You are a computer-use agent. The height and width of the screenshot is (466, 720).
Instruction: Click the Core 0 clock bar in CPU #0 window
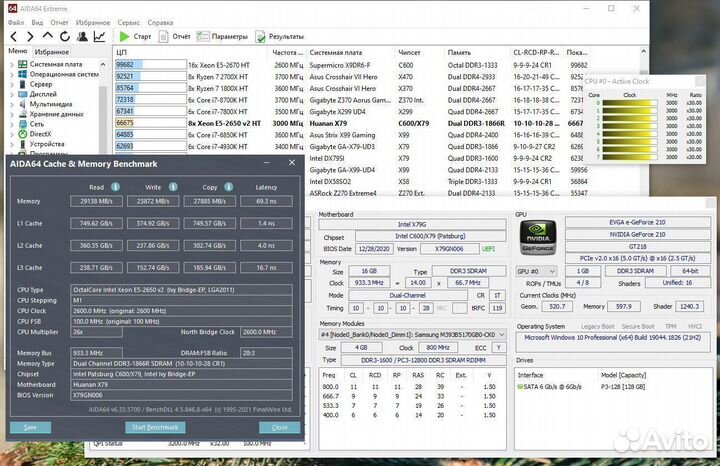pyautogui.click(x=630, y=103)
